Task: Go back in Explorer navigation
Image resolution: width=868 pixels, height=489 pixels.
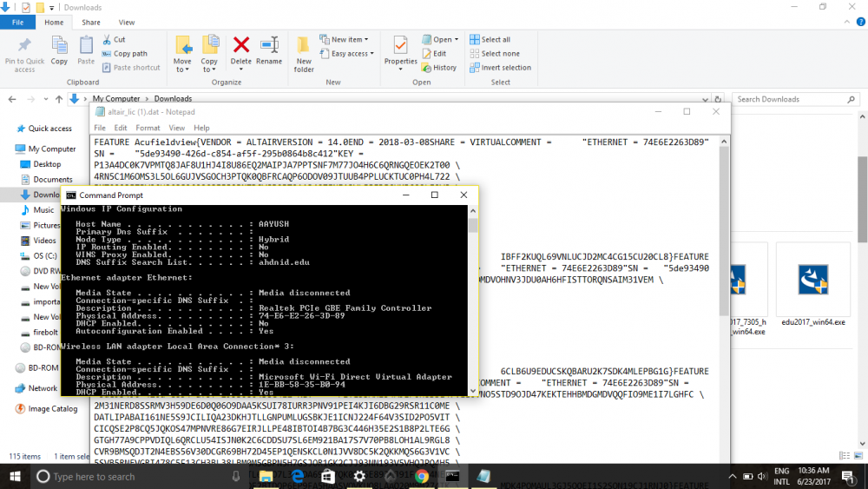Action: click(x=12, y=99)
